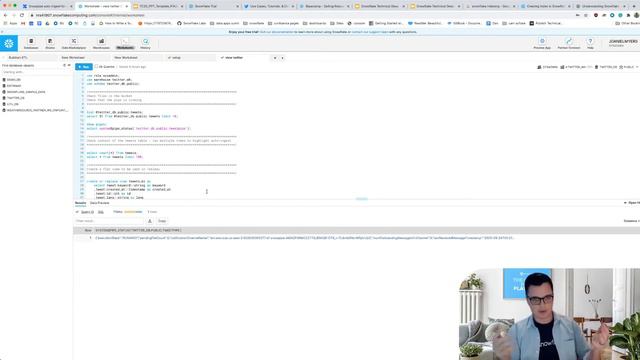Click the browser back arrow
640x360 pixels.
5,15
